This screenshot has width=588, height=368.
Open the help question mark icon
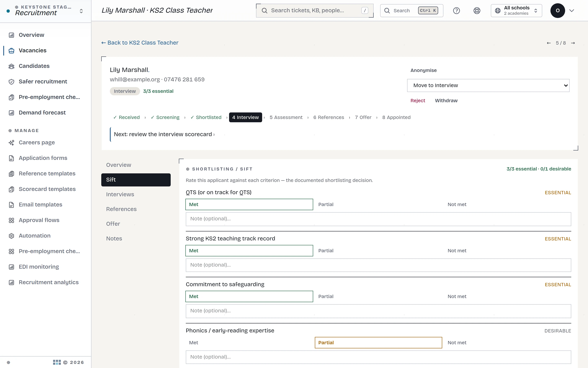(456, 11)
